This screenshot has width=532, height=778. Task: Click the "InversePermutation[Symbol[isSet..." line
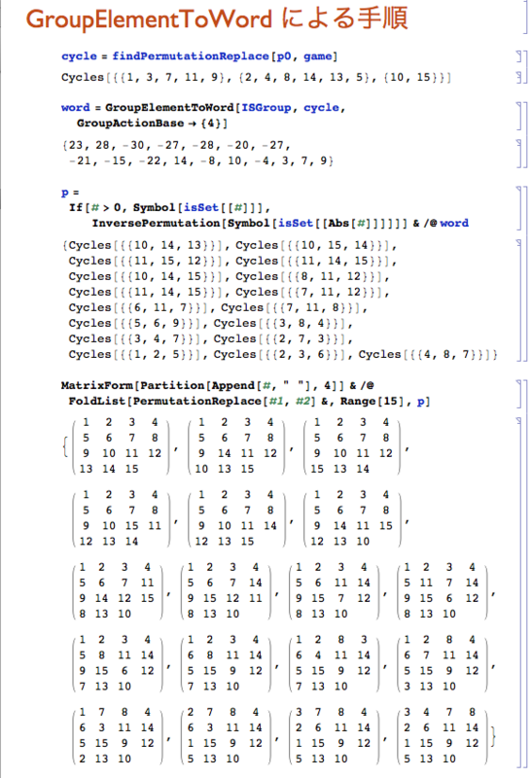coord(280,224)
